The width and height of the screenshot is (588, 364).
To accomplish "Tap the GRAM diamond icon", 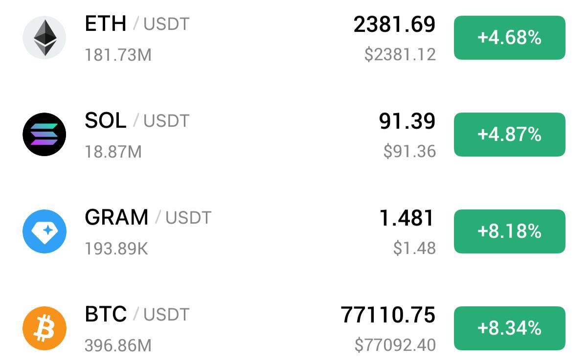I will [45, 231].
